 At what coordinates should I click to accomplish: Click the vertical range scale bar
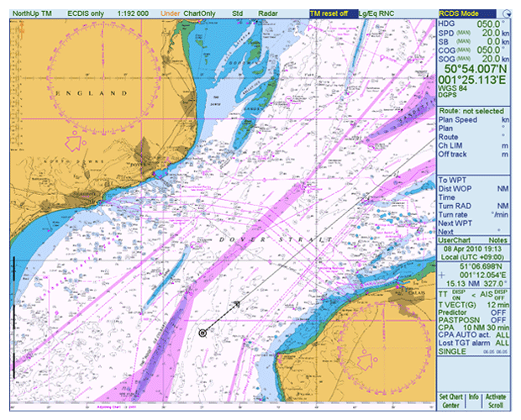13,320
